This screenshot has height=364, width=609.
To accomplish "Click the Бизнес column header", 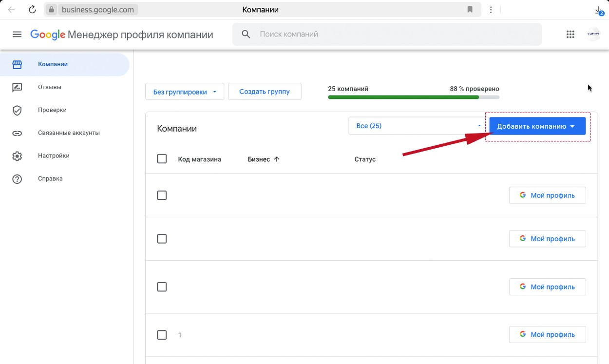I will (259, 159).
